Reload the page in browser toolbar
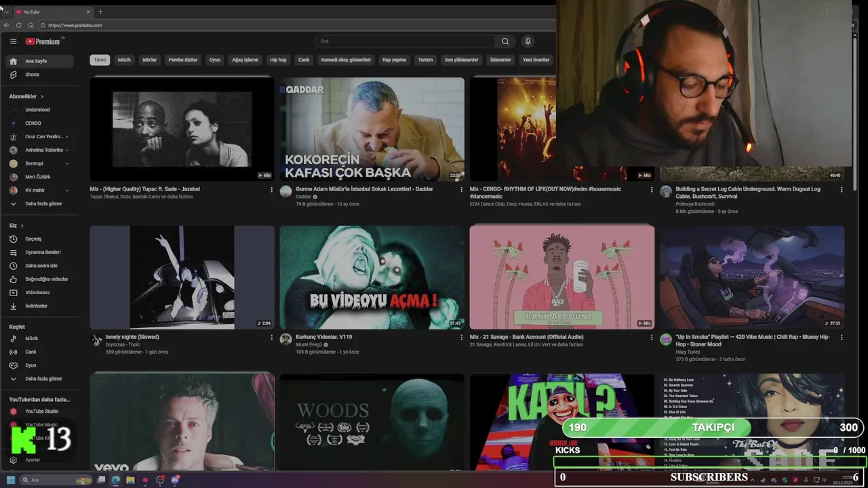 [18, 25]
